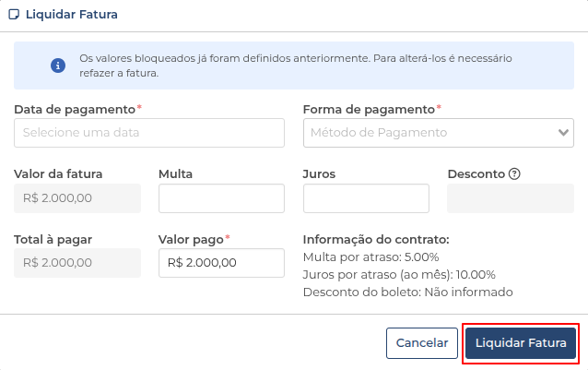Confirm with the Liquidar Fatura button
The width and height of the screenshot is (588, 370).
(x=521, y=343)
